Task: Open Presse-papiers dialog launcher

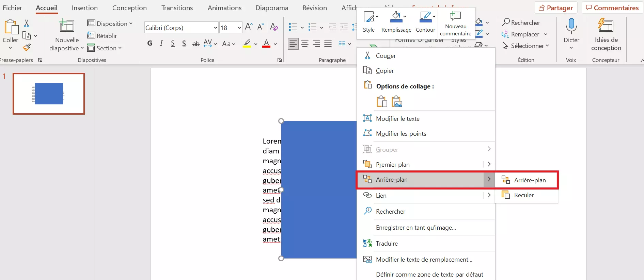Action: [x=40, y=60]
